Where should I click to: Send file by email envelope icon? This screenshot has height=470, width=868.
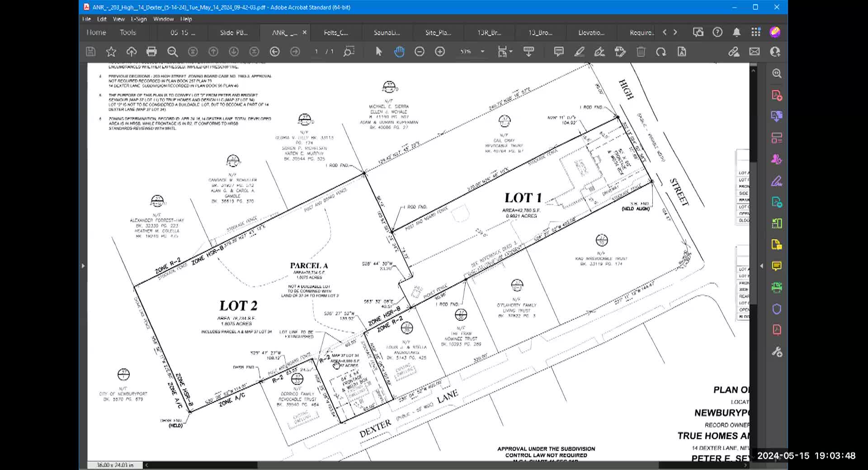[x=755, y=52]
